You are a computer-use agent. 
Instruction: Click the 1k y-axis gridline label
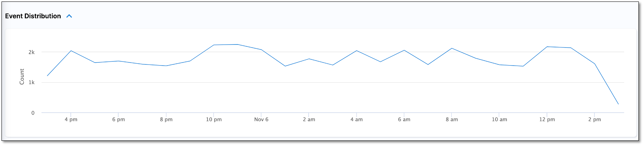(x=31, y=82)
